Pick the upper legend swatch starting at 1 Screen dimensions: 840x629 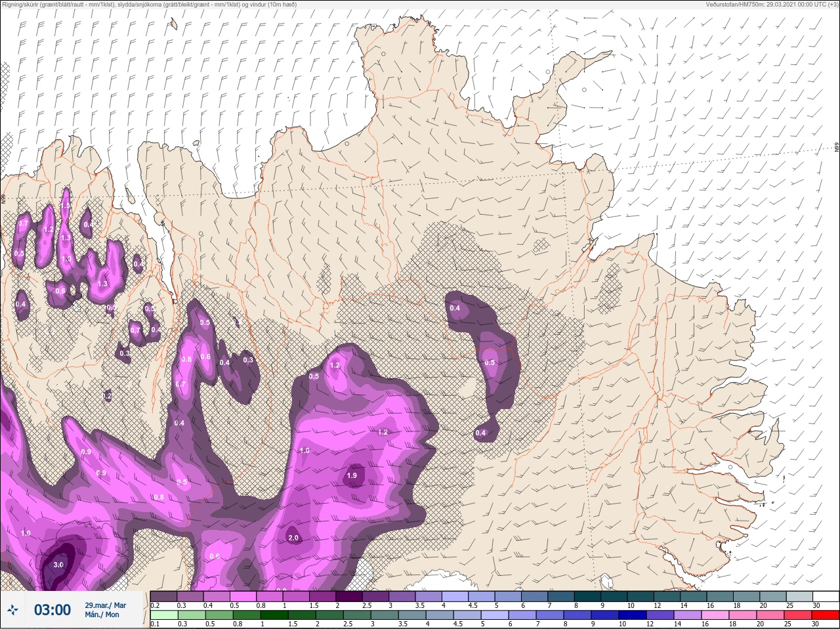(x=296, y=596)
